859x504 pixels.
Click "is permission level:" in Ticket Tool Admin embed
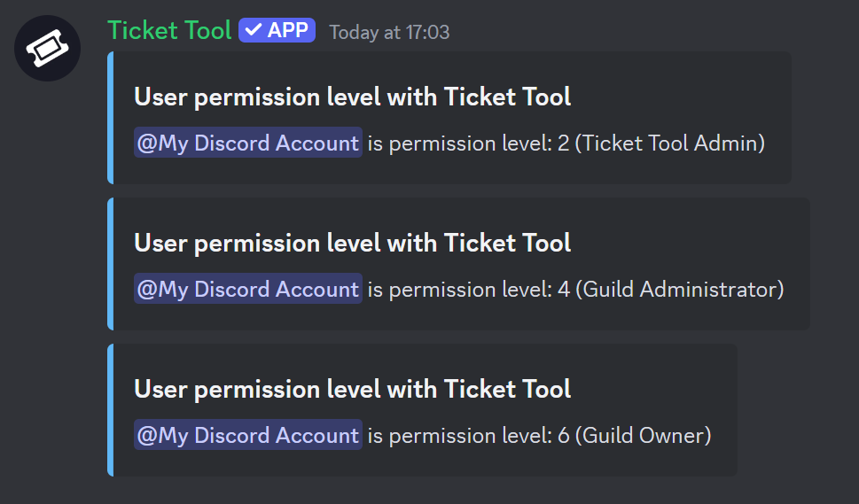coord(459,143)
